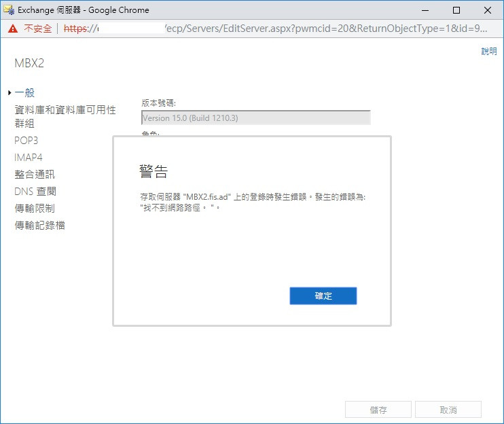Minimize the Chrome window

(425, 10)
